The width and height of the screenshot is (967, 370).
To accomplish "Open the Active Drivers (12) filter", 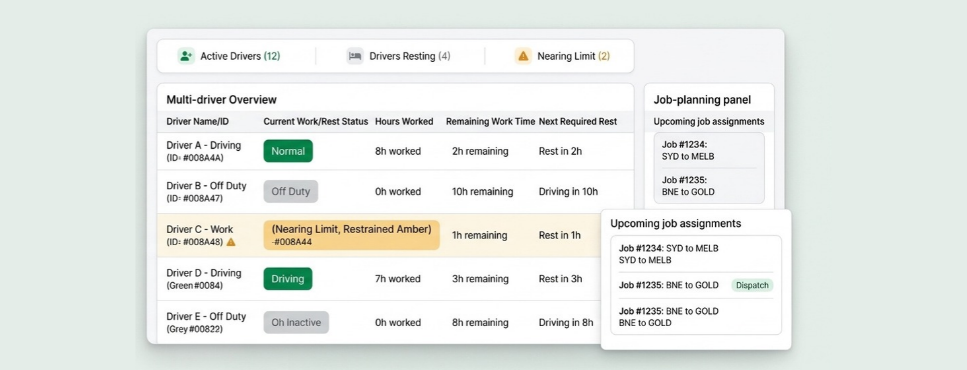I will [x=229, y=56].
